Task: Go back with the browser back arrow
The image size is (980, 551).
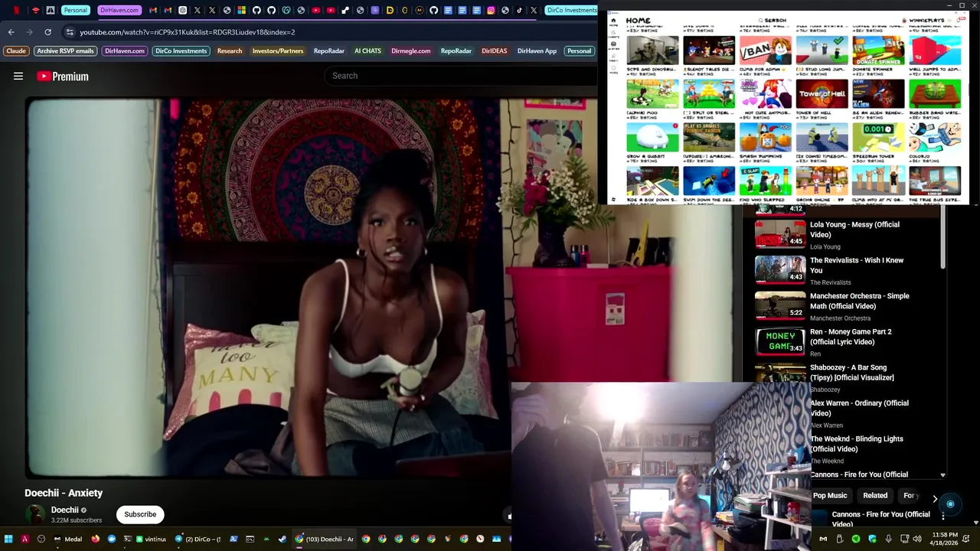Action: (x=11, y=32)
